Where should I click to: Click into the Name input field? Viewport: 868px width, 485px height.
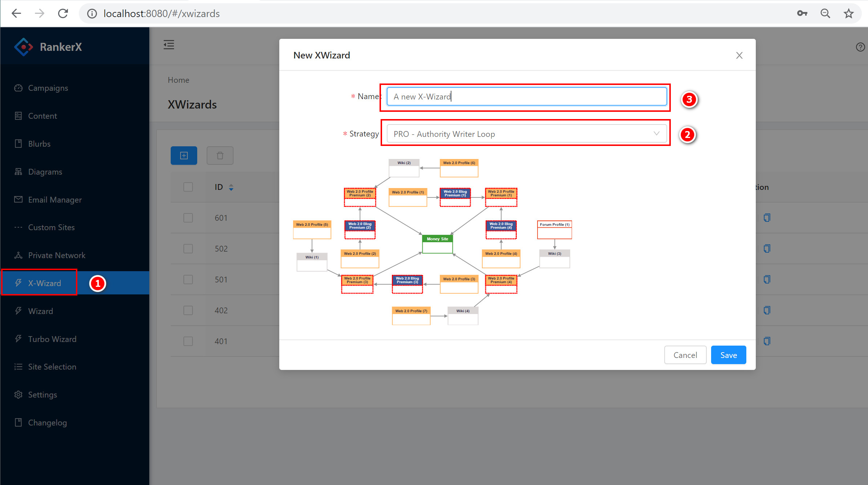point(527,97)
